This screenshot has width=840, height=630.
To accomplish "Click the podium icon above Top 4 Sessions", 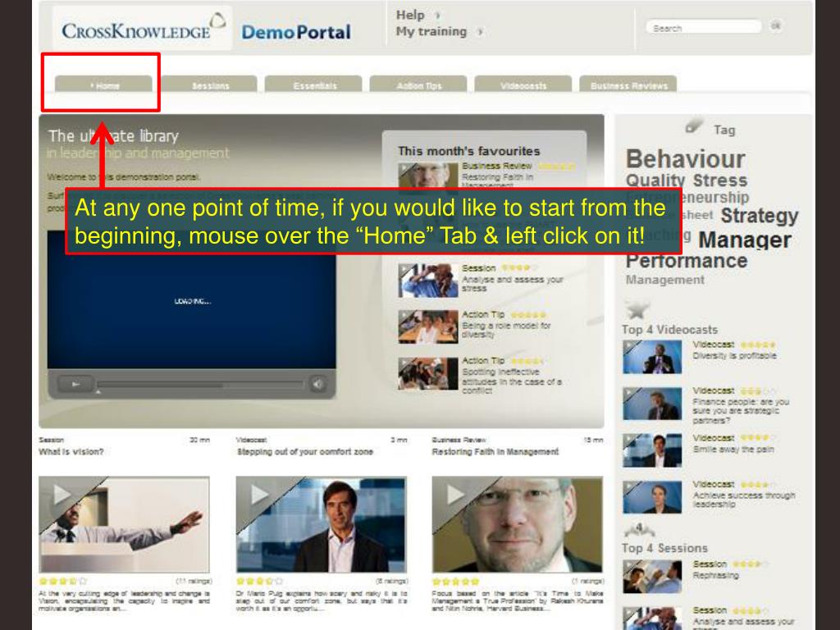I will click(639, 530).
